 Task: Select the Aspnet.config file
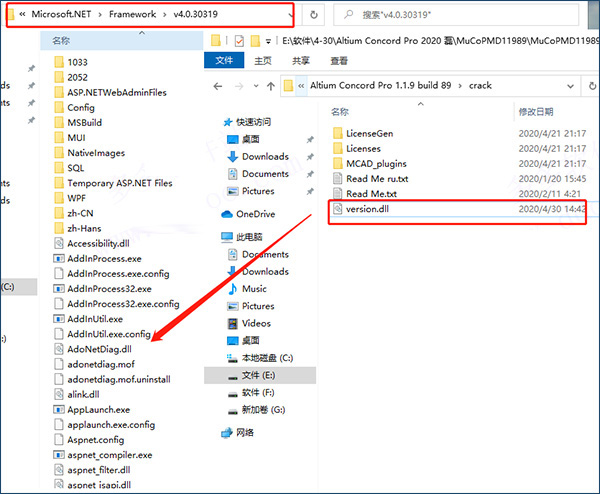tap(89, 440)
